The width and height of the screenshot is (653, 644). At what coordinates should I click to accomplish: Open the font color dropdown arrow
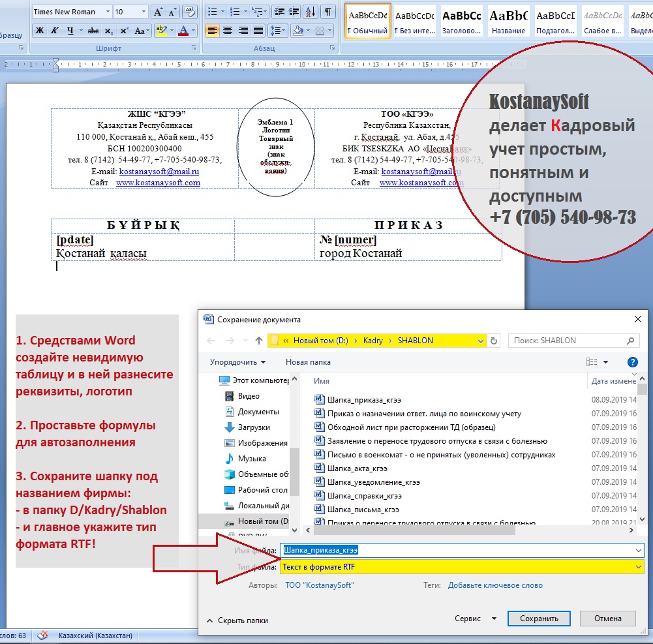193,31
